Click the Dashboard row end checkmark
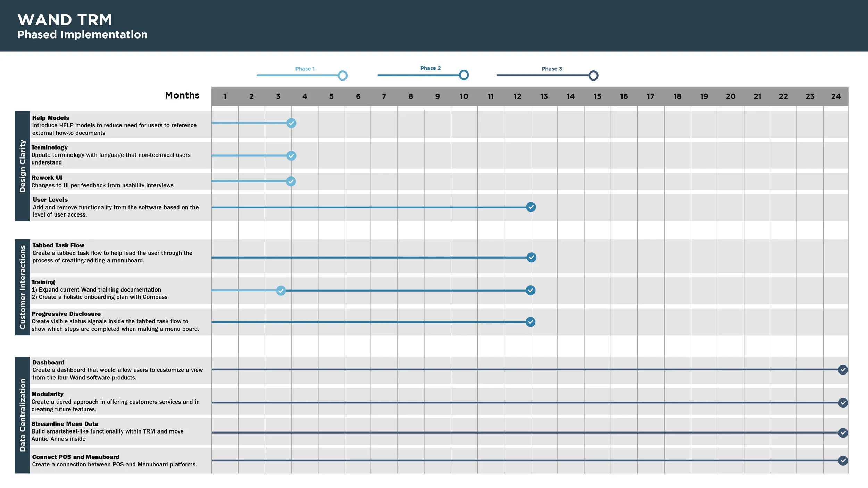 [x=842, y=370]
